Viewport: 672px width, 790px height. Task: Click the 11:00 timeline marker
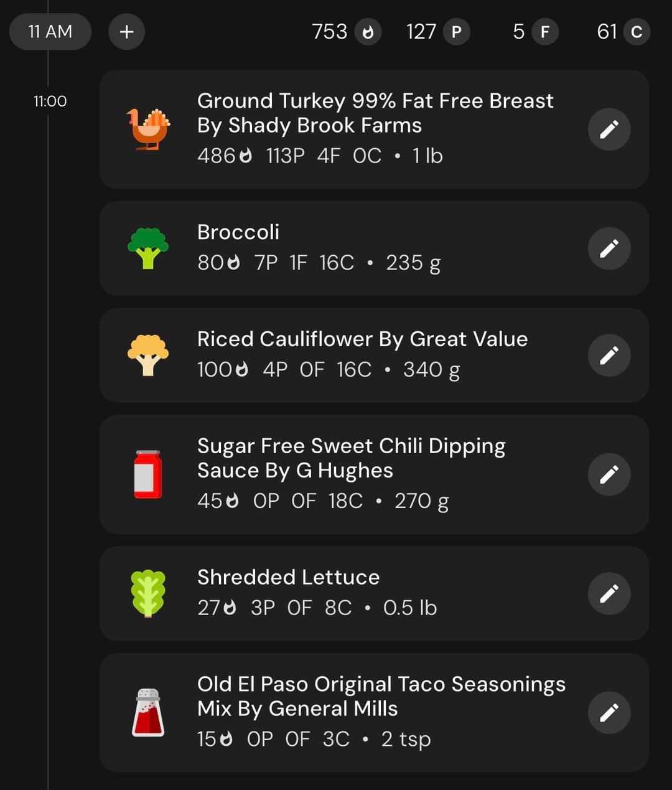[50, 101]
